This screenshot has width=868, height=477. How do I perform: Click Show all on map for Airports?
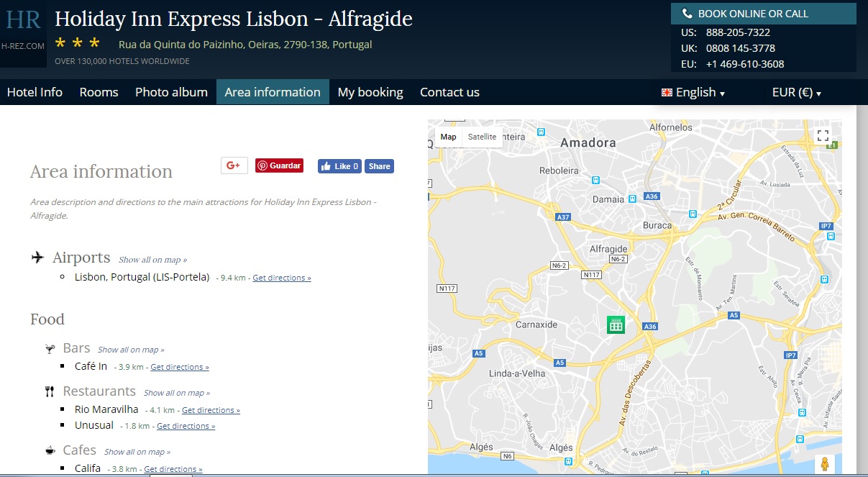(152, 260)
